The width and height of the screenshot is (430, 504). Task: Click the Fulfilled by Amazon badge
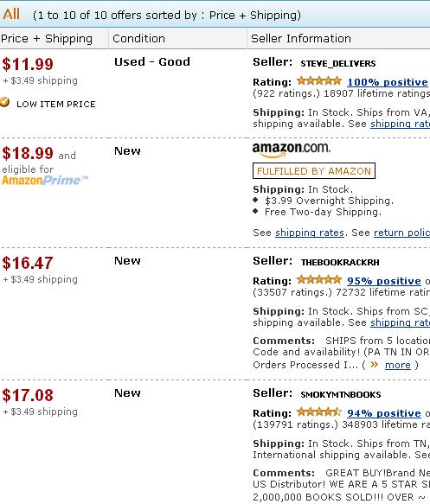(x=314, y=170)
